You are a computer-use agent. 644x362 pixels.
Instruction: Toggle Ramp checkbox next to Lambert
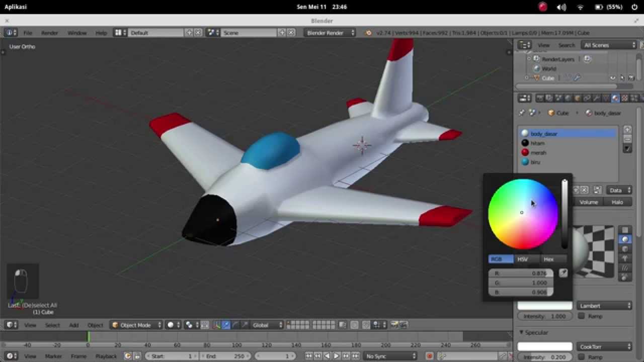pyautogui.click(x=582, y=316)
